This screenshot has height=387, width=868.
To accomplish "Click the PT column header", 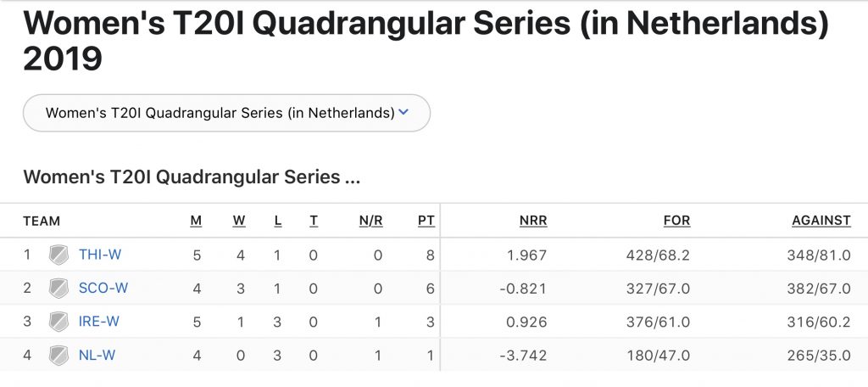I will tap(426, 221).
